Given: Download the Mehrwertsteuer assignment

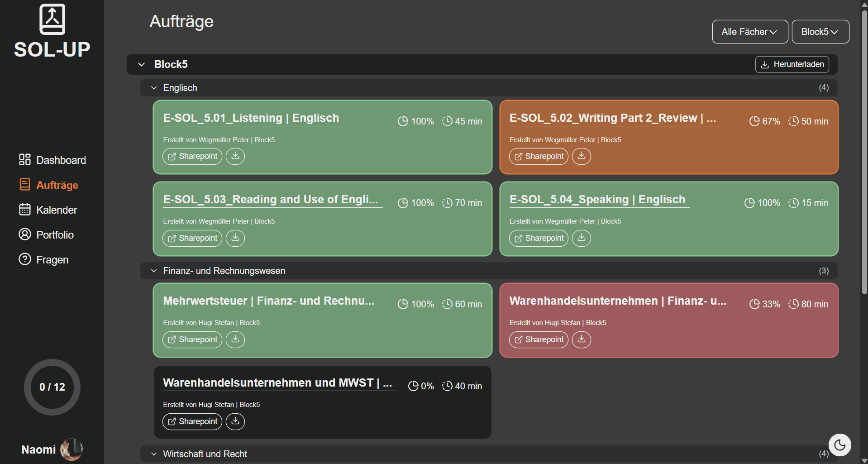Looking at the screenshot, I should pyautogui.click(x=235, y=340).
